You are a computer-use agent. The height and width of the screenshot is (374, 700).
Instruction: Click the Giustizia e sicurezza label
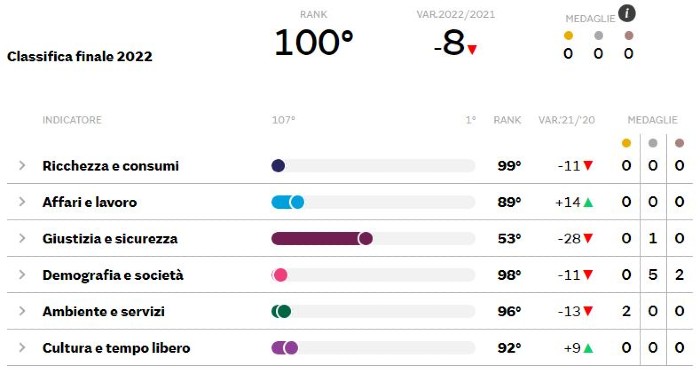(110, 239)
